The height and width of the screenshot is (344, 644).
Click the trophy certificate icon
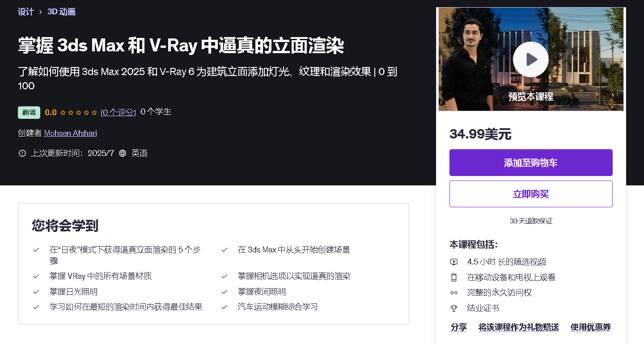454,308
